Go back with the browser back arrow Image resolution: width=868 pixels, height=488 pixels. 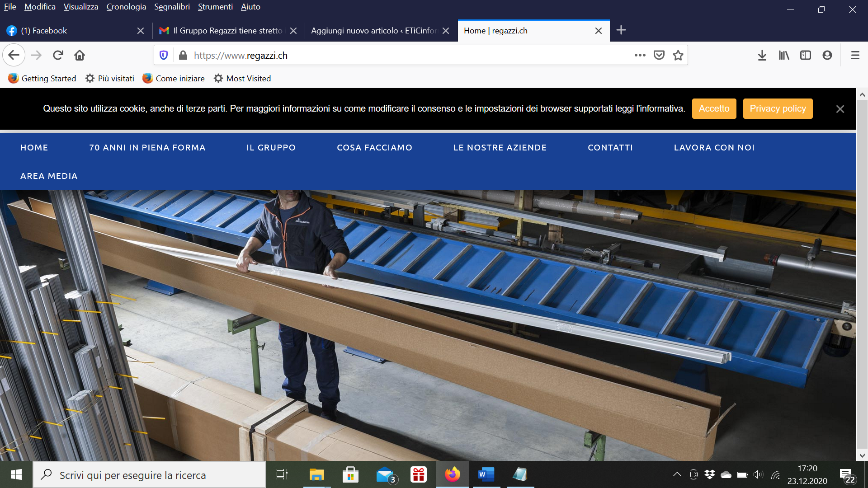click(x=14, y=55)
